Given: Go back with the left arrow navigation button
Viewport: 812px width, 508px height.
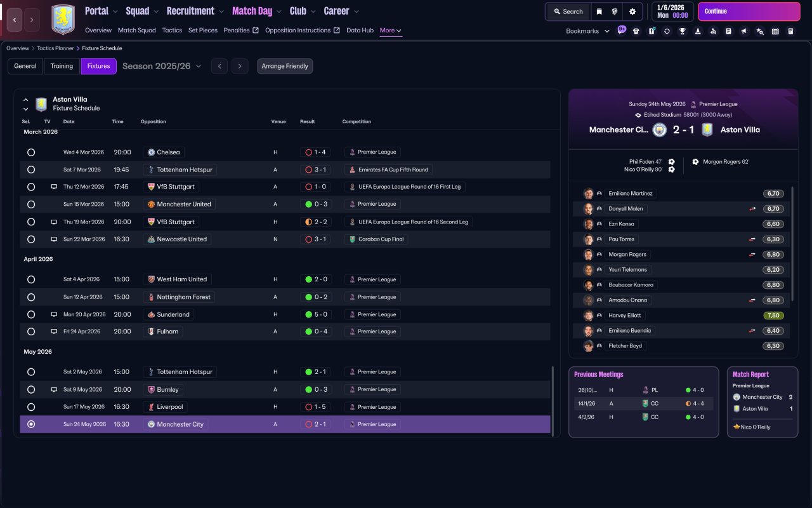Looking at the screenshot, I should (14, 20).
